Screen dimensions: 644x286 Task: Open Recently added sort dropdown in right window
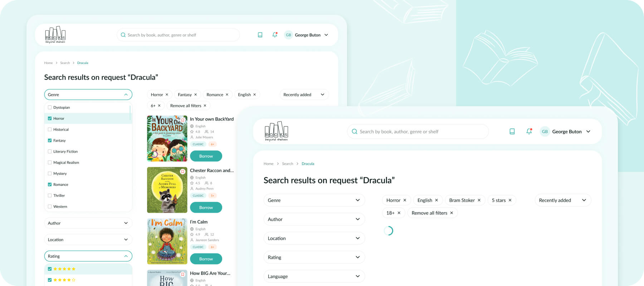[x=563, y=200]
